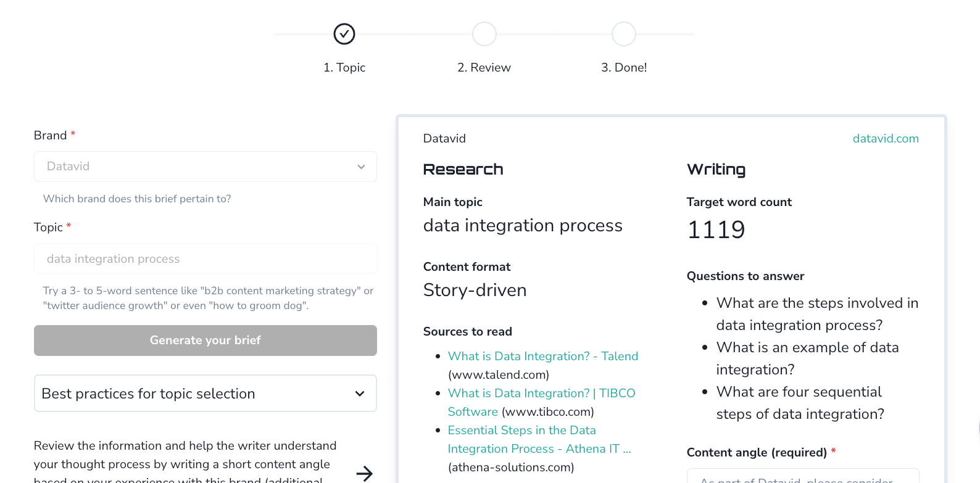Open the What is Data Integration? TIBCO Software source

541,402
